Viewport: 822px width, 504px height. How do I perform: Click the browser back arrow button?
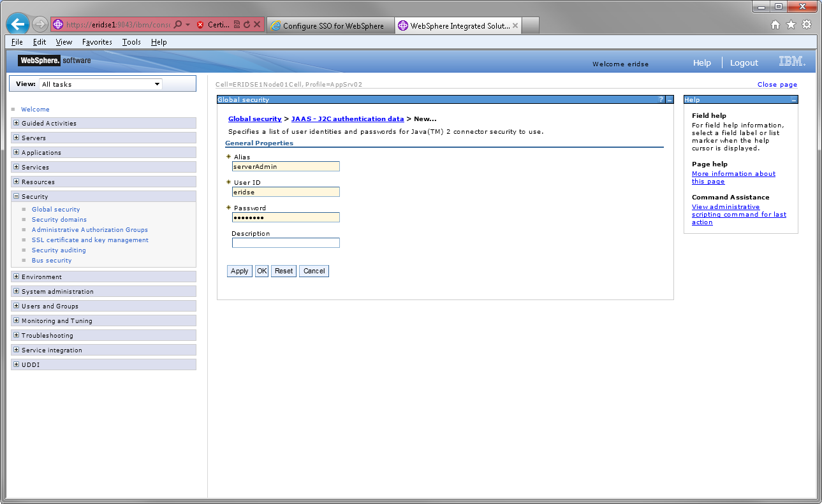[17, 25]
